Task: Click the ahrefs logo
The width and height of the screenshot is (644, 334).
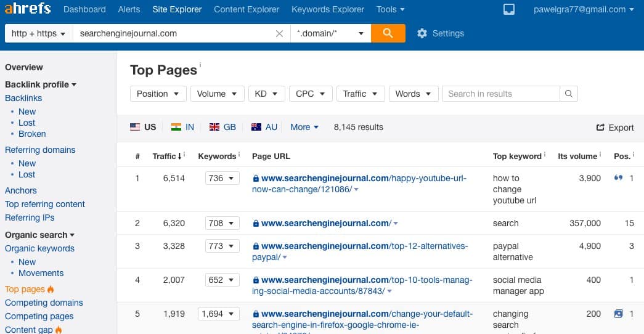Action: point(28,8)
